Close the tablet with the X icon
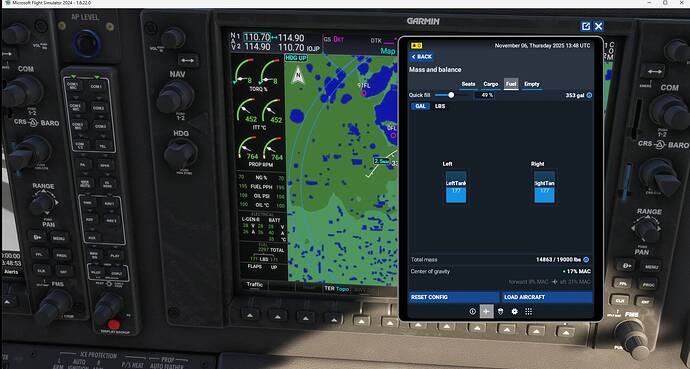 point(598,26)
